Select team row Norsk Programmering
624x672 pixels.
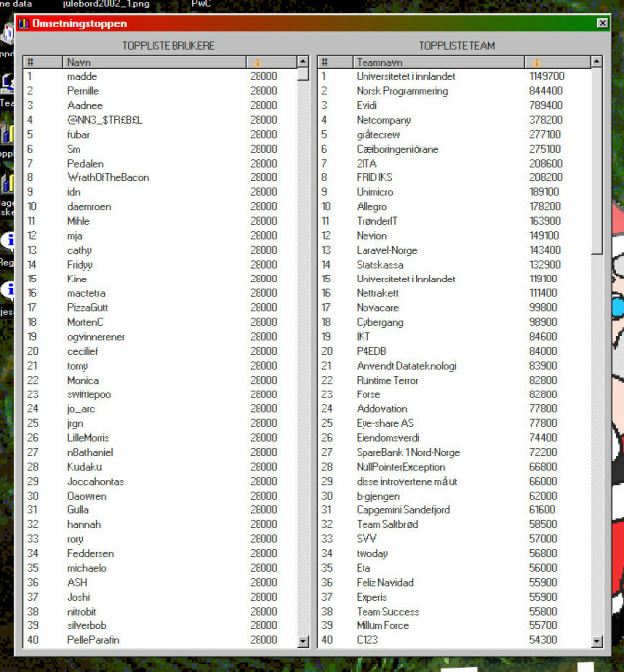click(455, 91)
